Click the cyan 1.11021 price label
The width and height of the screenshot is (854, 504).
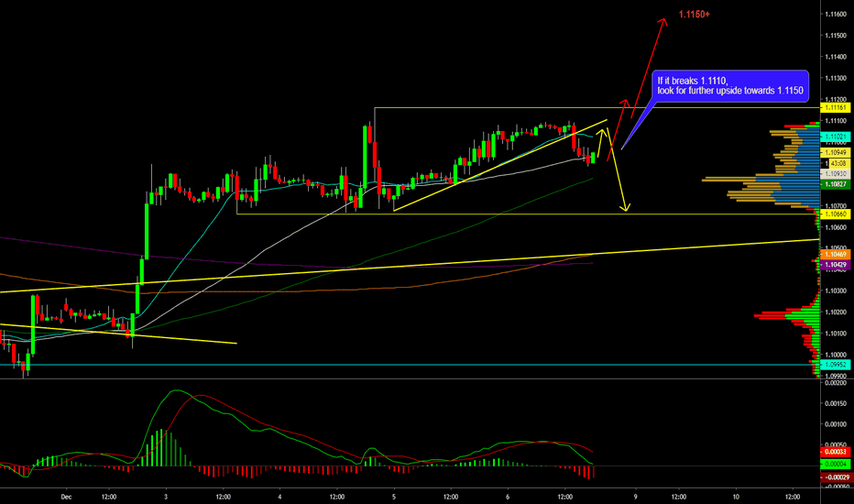tap(835, 137)
